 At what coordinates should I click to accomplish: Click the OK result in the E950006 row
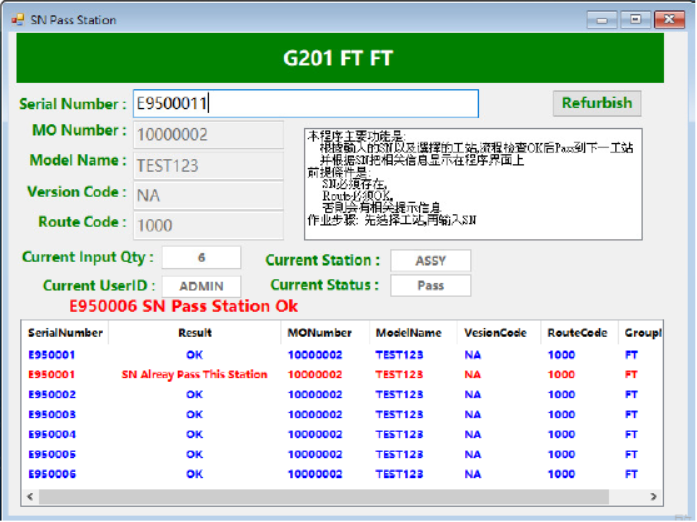[195, 474]
